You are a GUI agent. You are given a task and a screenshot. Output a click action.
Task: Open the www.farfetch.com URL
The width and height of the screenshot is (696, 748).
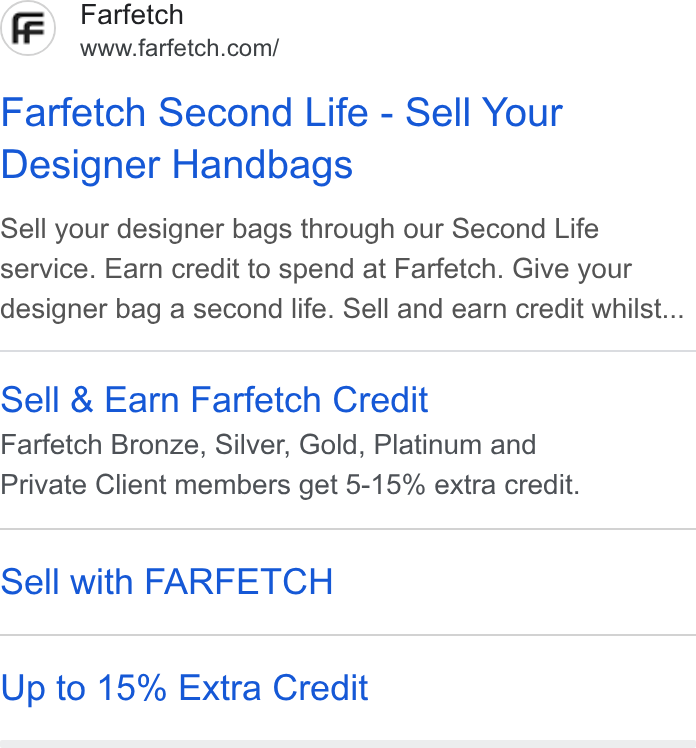coord(179,48)
